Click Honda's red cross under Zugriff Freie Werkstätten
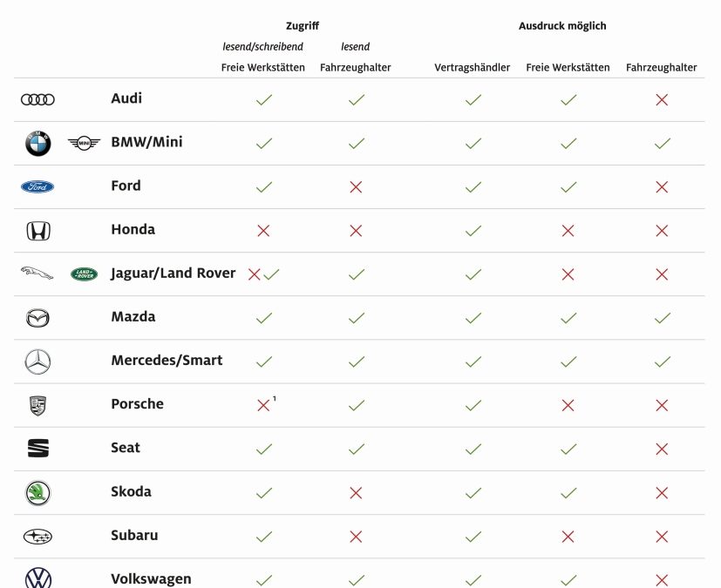Screen dimensions: 721x588 263,231
